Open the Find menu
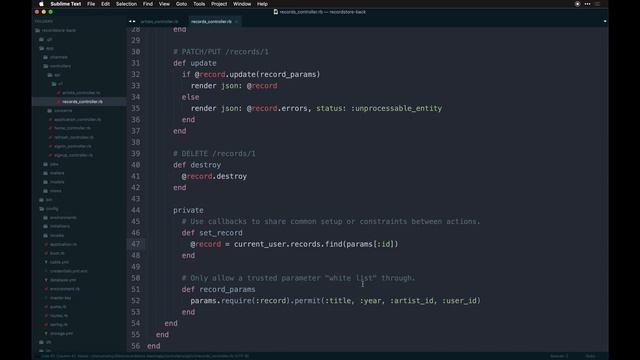Viewport: 640px width, 360px height. click(x=148, y=4)
